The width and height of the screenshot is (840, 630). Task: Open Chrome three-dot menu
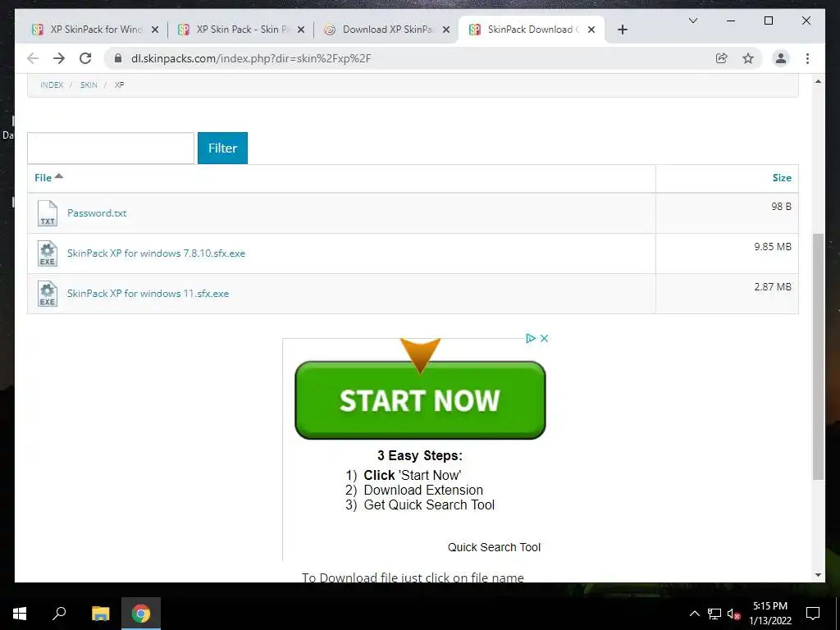coord(807,58)
